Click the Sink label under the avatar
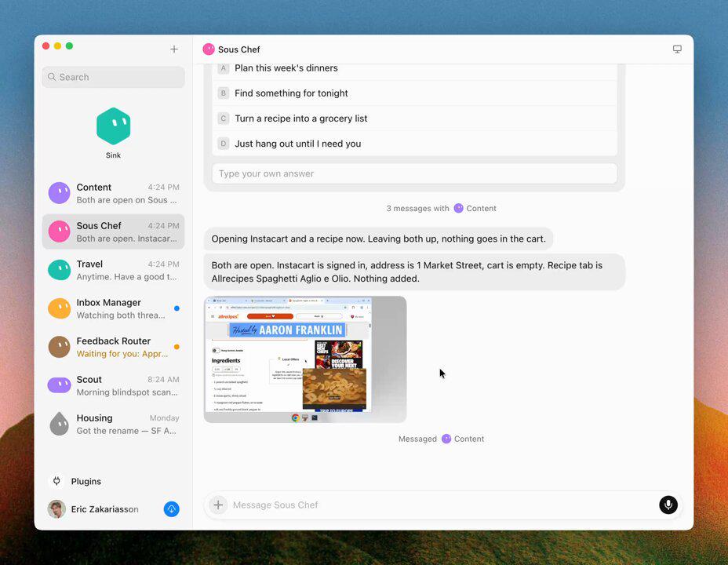The width and height of the screenshot is (728, 565). pyautogui.click(x=113, y=155)
